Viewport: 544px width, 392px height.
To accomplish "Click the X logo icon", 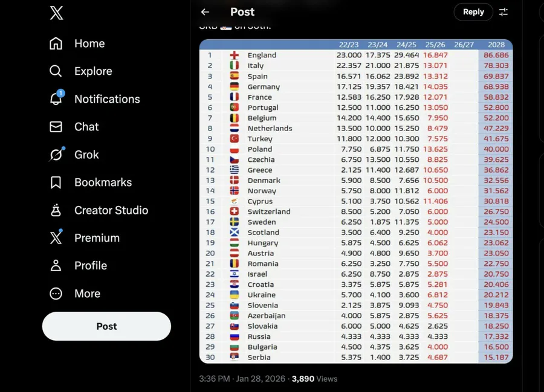I will click(x=56, y=13).
